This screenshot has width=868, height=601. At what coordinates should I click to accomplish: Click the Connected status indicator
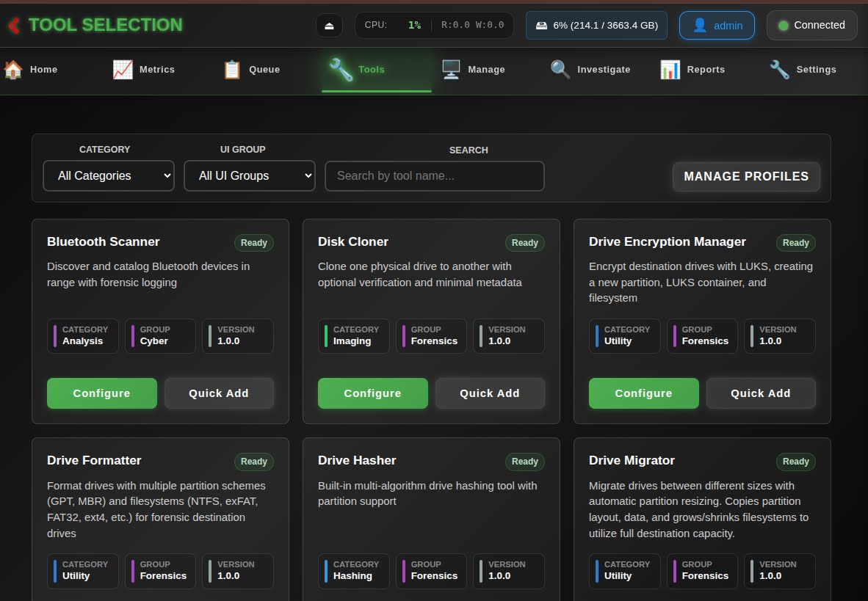click(812, 26)
